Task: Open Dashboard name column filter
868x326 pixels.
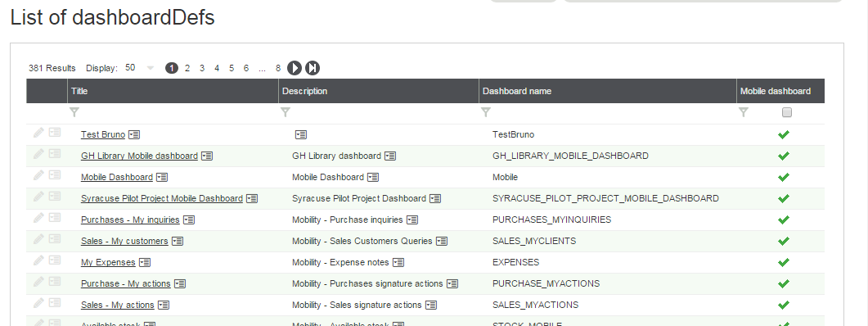Action: [485, 112]
